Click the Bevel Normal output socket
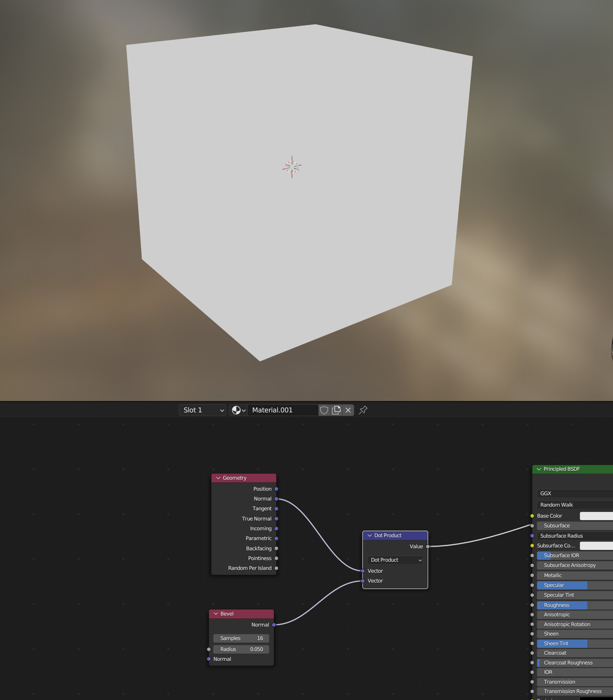Image resolution: width=613 pixels, height=700 pixels. tap(274, 625)
